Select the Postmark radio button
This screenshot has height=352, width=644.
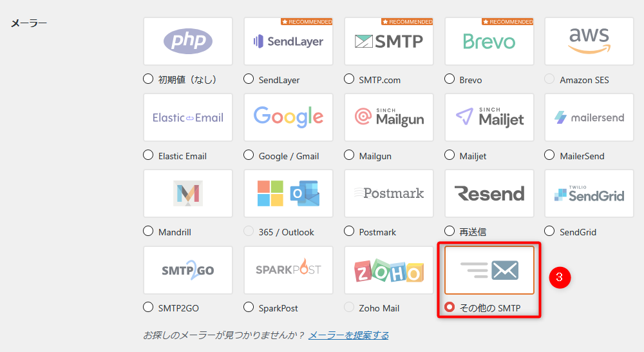(348, 231)
